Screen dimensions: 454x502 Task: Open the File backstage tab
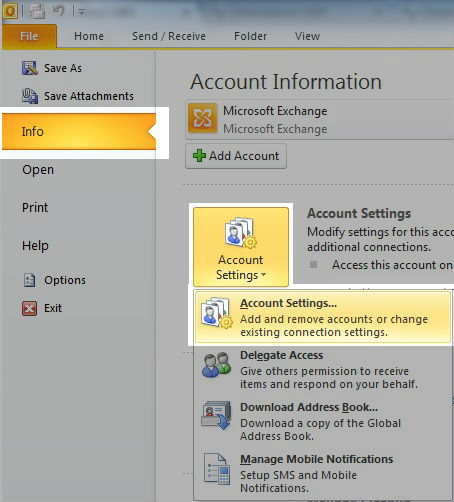29,36
